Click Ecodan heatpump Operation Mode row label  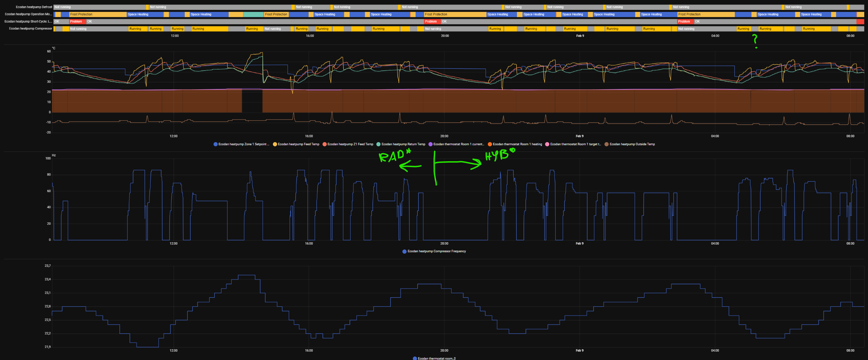28,14
